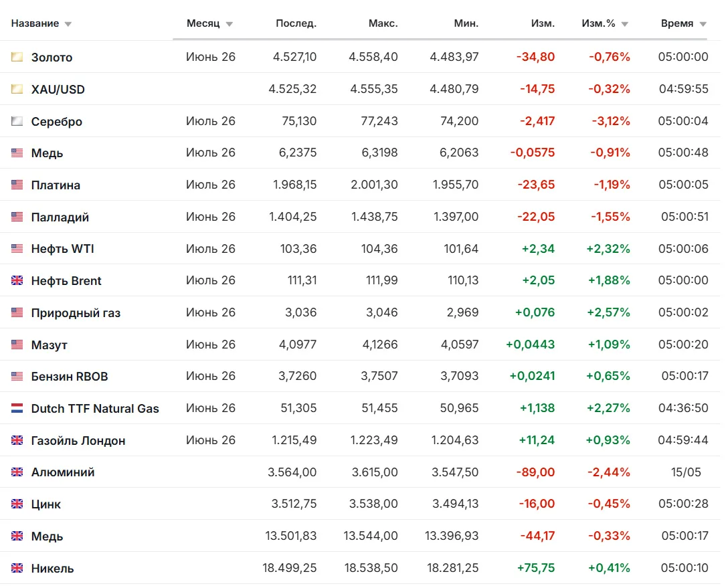Image resolution: width=728 pixels, height=586 pixels.
Task: Click the UK flag icon beside Алюминий
Action: pyautogui.click(x=17, y=472)
